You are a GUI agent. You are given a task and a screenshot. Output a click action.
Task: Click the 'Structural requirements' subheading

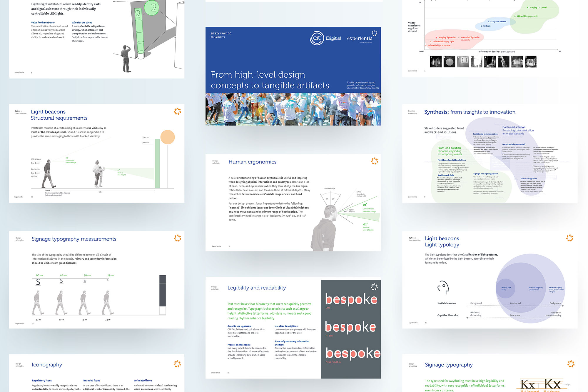click(x=59, y=118)
